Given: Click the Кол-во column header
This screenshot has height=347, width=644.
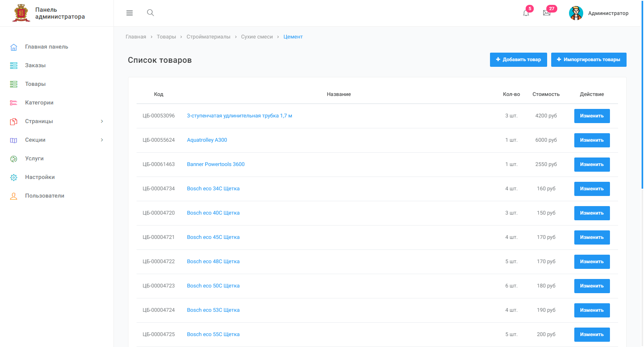Looking at the screenshot, I should point(511,94).
